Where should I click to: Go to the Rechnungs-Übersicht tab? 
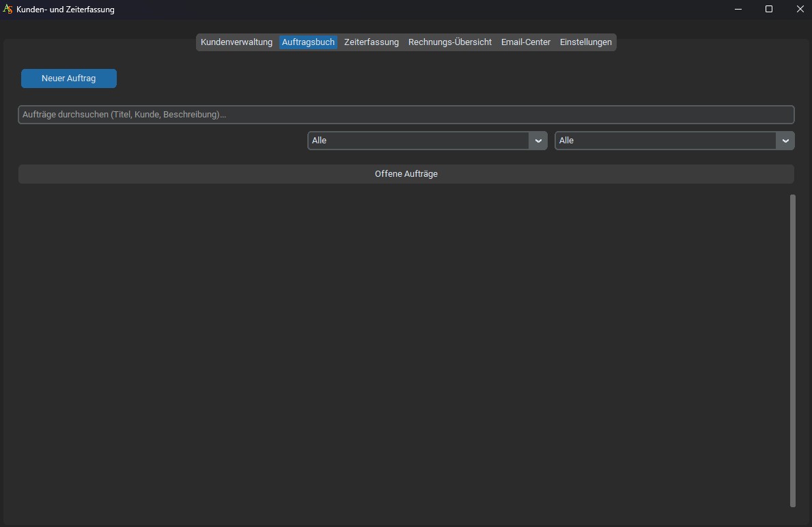coord(449,42)
